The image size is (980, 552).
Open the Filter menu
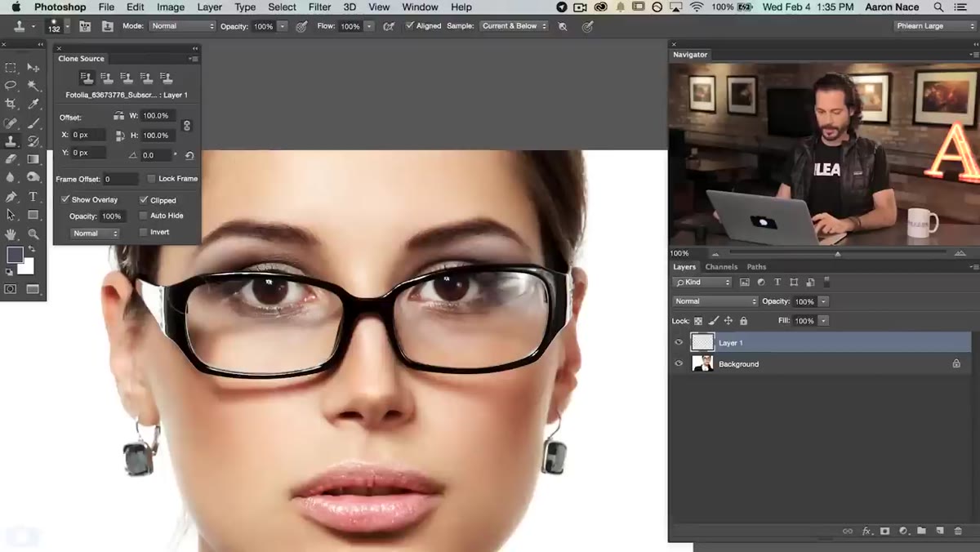coord(319,7)
